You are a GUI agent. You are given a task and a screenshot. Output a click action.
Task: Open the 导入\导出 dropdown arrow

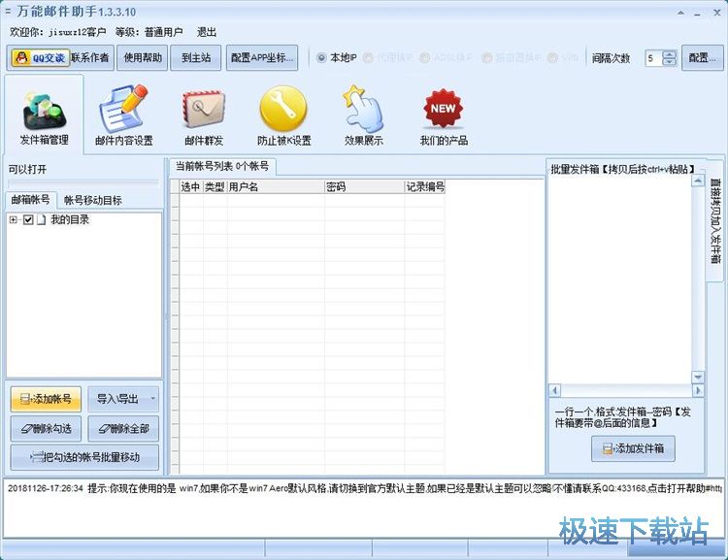click(152, 399)
